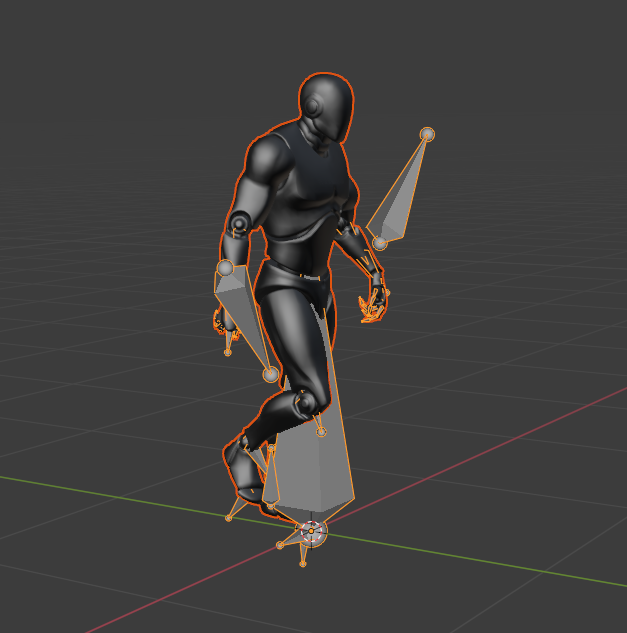Click the 3D cursor at the world origin

311,532
